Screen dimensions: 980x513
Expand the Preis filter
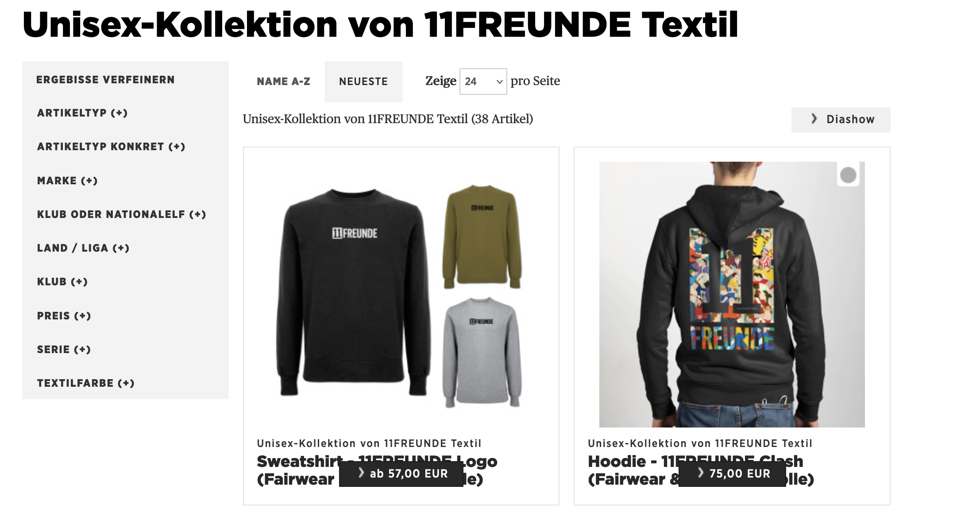pos(64,316)
